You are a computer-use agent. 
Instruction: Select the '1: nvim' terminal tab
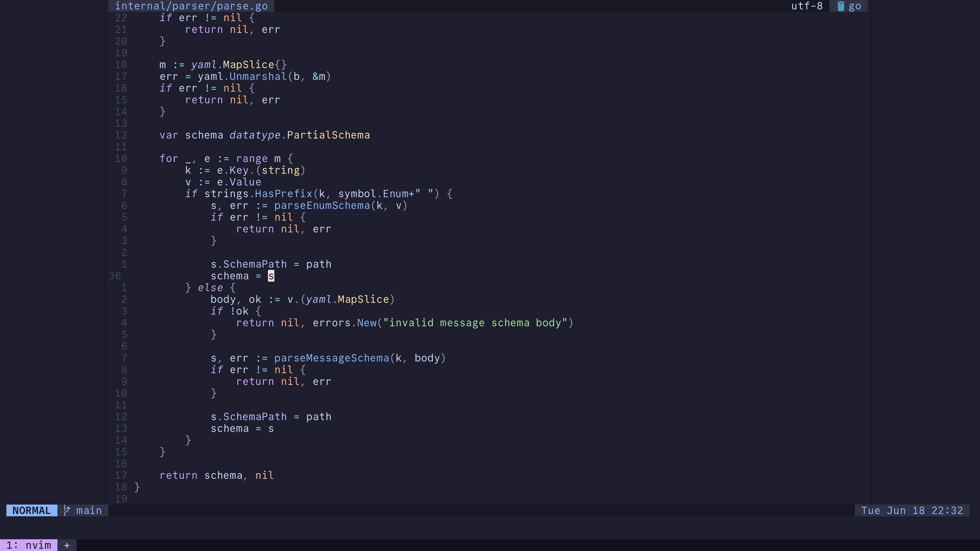[29, 545]
